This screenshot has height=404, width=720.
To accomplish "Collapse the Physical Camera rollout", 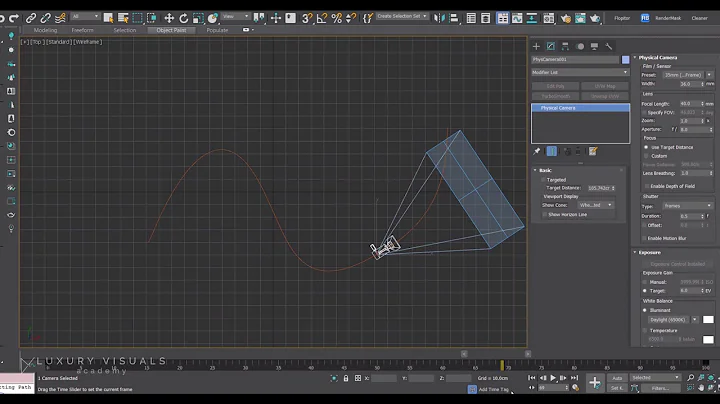I will coord(635,57).
